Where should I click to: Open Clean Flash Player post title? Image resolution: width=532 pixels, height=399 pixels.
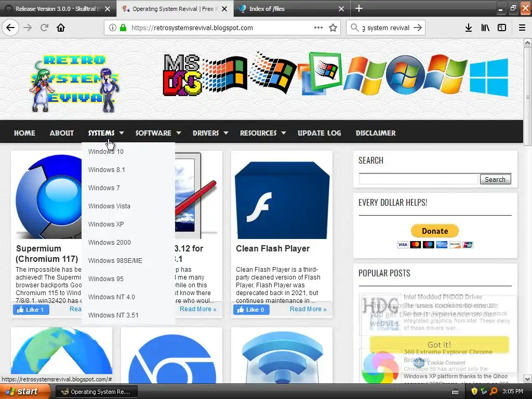tap(273, 248)
